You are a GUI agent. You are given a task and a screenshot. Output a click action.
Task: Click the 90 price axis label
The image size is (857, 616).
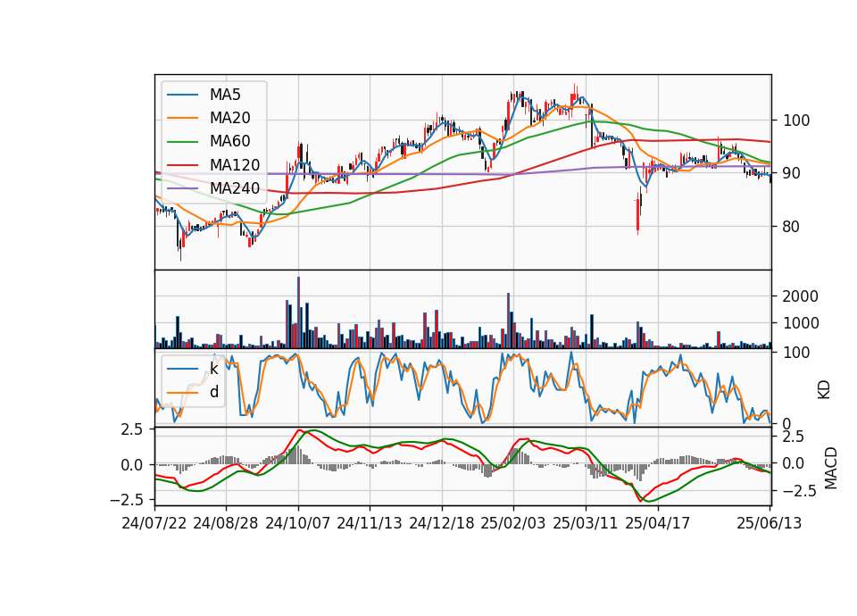tap(792, 173)
